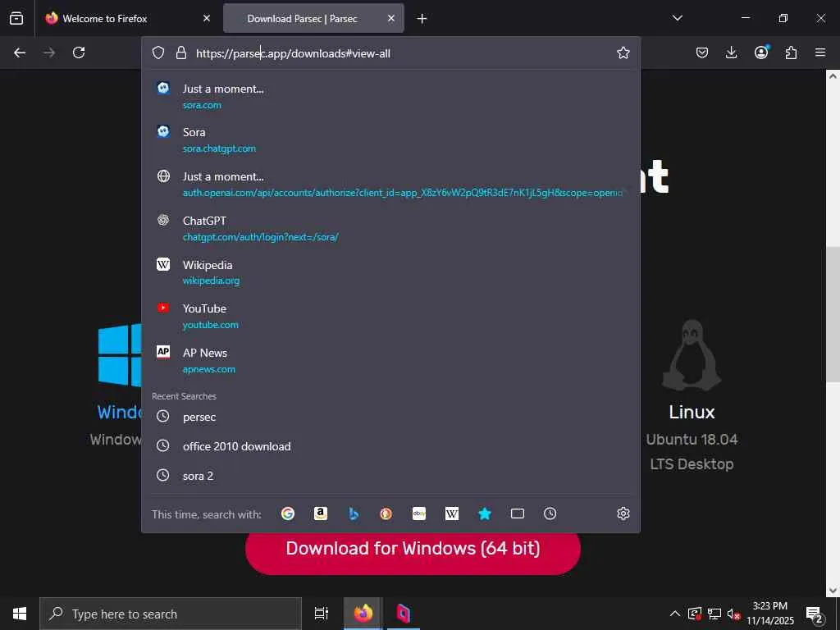Open Windows Start menu
Viewport: 840px width, 630px height.
coord(20,614)
